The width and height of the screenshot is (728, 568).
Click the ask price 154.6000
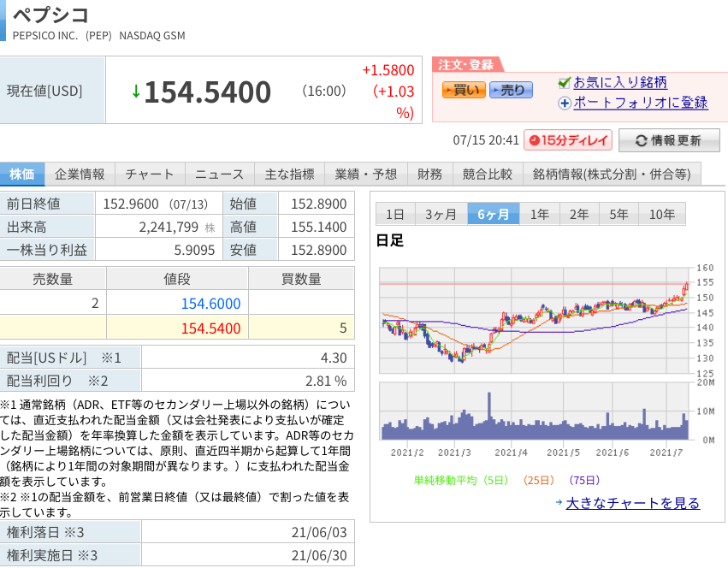click(x=210, y=304)
